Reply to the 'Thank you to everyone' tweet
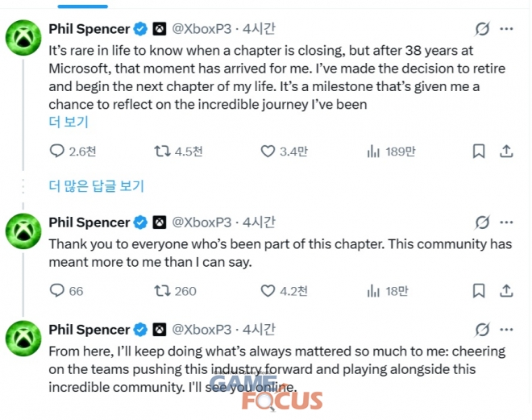 click(x=57, y=290)
